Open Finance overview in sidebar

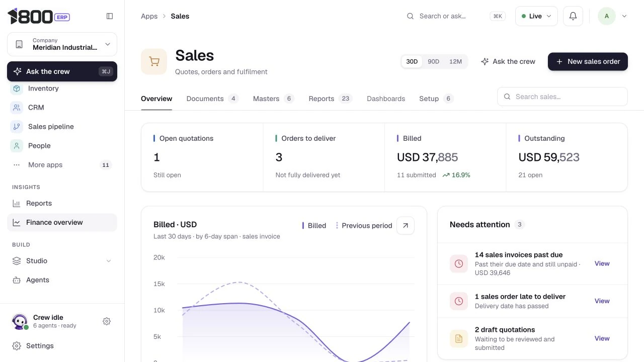point(62,222)
